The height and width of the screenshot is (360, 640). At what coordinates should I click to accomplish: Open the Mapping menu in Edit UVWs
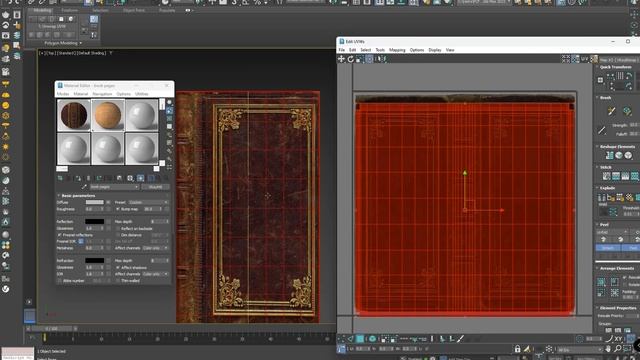tap(397, 50)
